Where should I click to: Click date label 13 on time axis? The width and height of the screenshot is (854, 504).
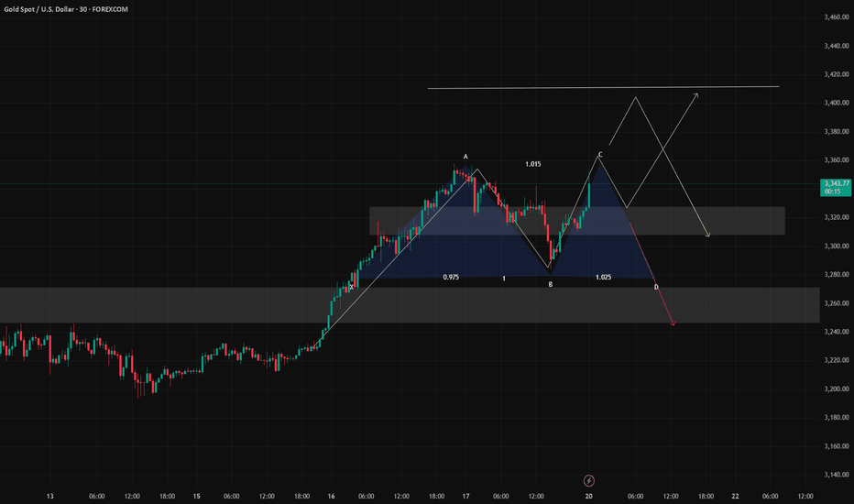point(50,497)
